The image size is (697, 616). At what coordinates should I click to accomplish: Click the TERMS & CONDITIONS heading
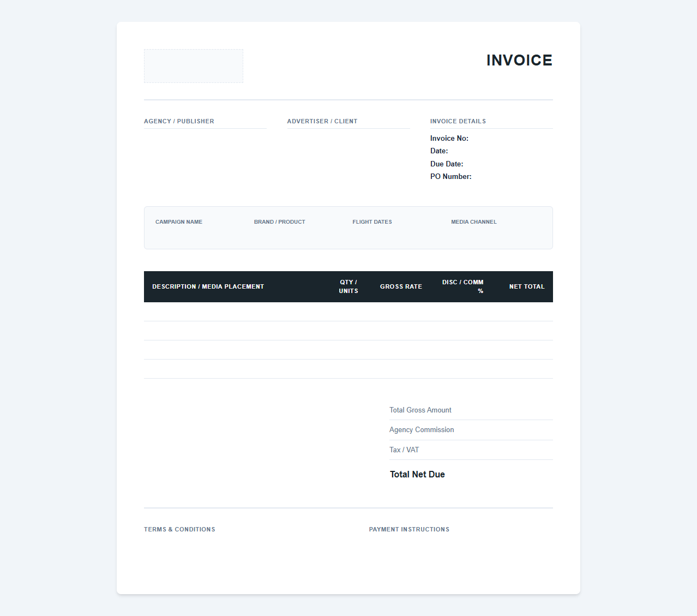pos(179,529)
